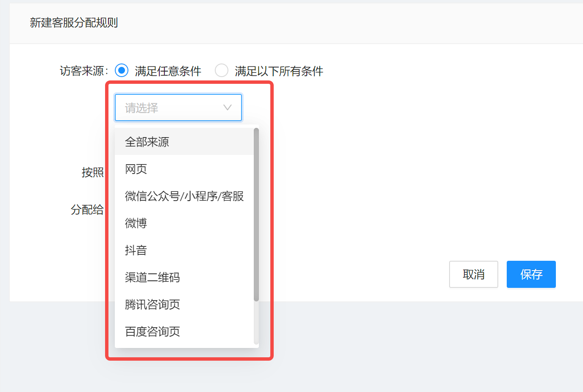
Task: Select the 满足任意条件 radio button
Action: [122, 70]
